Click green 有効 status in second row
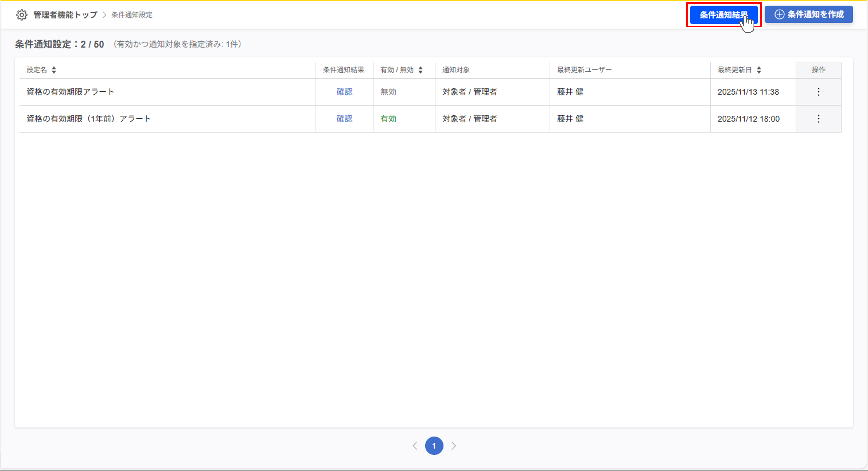This screenshot has height=471, width=868. pos(388,119)
